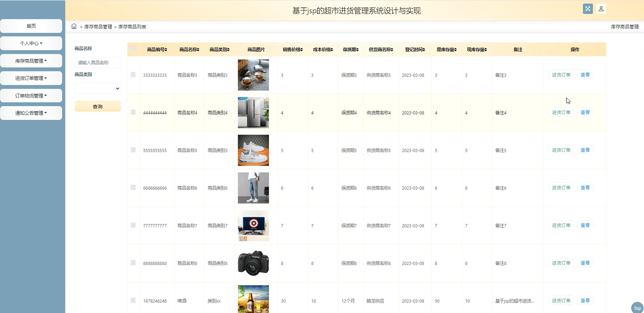The image size is (644, 313).
Task: Check the row for 6666666666
Action: [x=133, y=188]
